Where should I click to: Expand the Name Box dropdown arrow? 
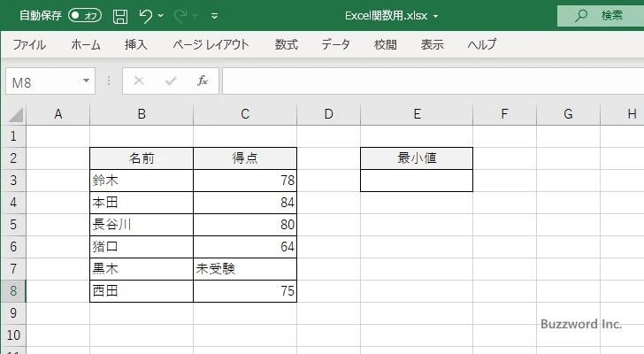tap(87, 81)
